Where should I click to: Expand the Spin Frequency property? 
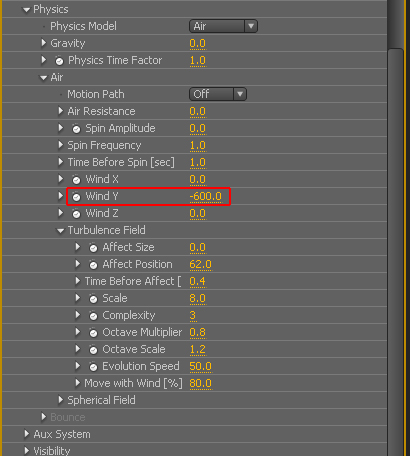(x=60, y=145)
